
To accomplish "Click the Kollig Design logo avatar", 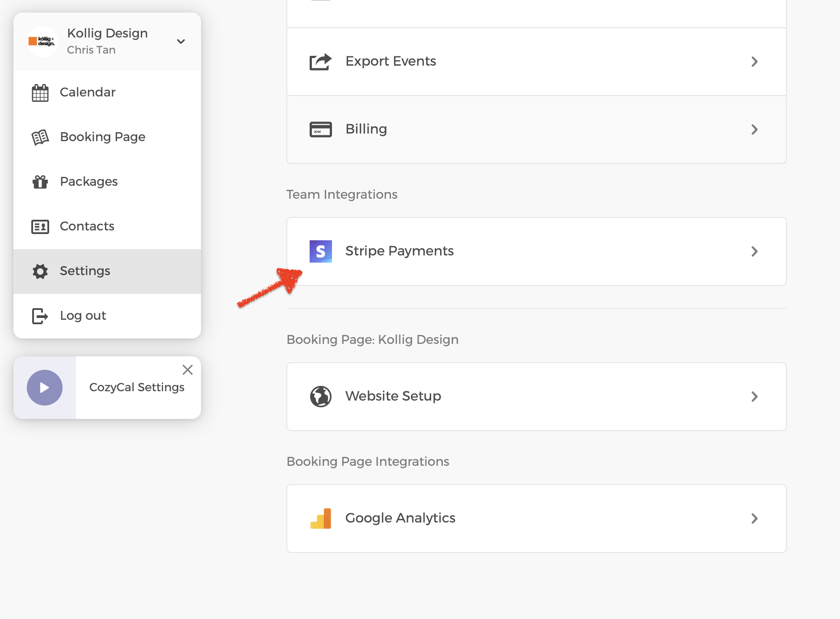I will pos(42,42).
